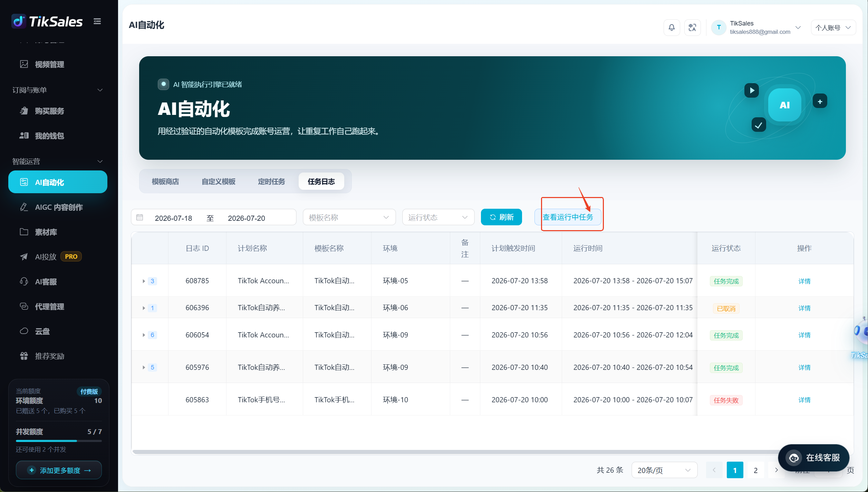The height and width of the screenshot is (492, 868).
Task: Click 查看运行中任务 button
Action: pos(568,217)
